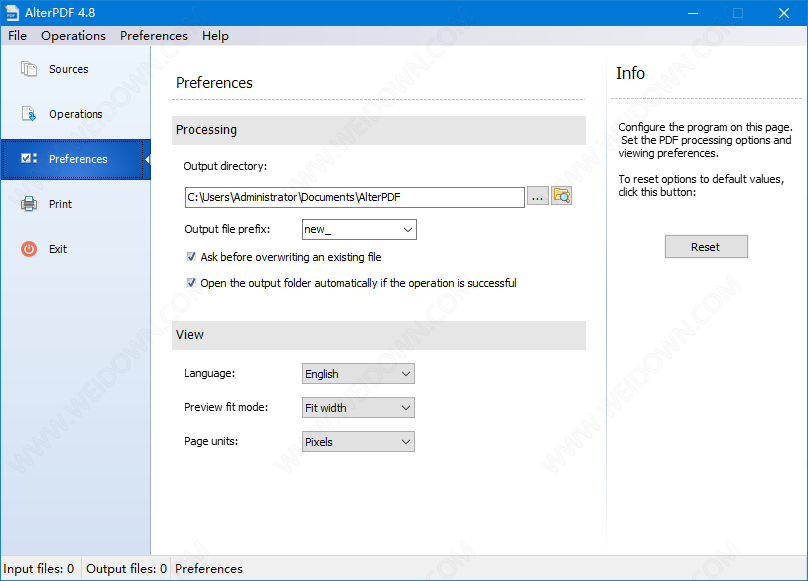The image size is (808, 581).
Task: Expand the Output file prefix dropdown
Action: click(x=408, y=230)
